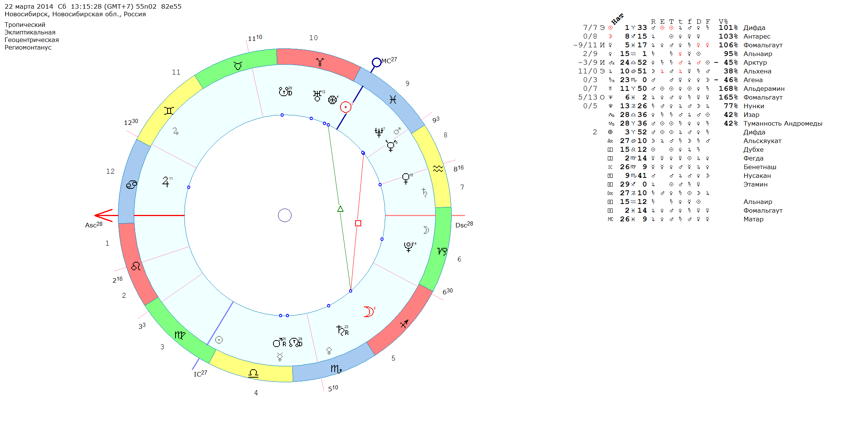The height and width of the screenshot is (431, 868).
Task: Click the Gemini sign on the zodiac ring
Action: (x=169, y=111)
